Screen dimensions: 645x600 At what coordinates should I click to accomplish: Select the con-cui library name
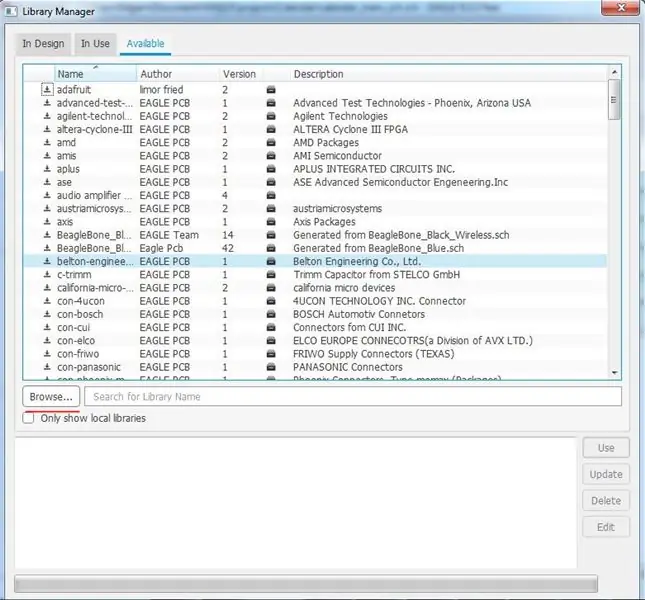(x=73, y=327)
